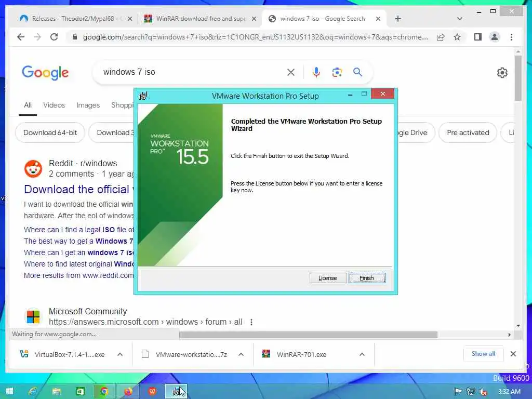Image resolution: width=532 pixels, height=399 pixels.
Task: Open Chrome profile avatar menu
Action: pyautogui.click(x=495, y=37)
